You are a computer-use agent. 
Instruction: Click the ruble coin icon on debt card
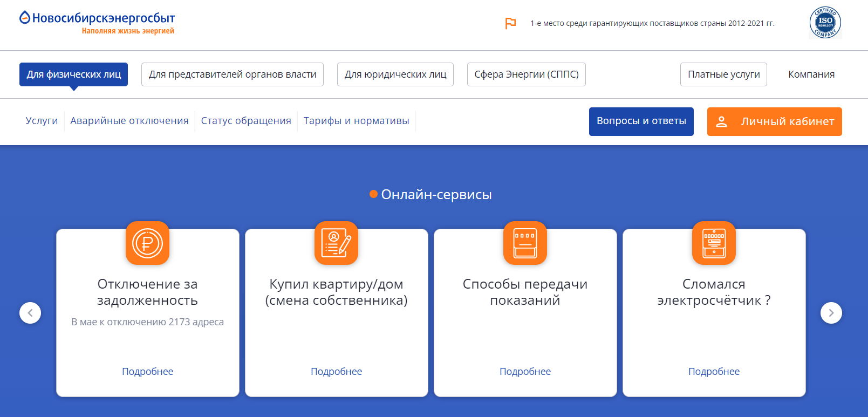pyautogui.click(x=147, y=243)
